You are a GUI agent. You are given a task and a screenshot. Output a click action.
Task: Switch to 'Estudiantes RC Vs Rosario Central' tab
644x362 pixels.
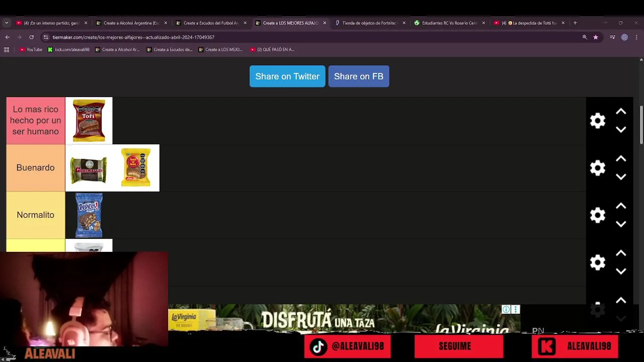point(449,23)
